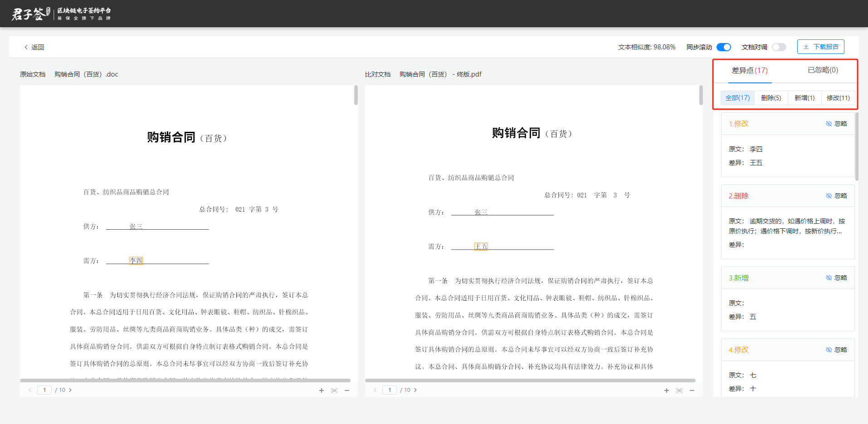Viewport: 868px width, 424px height.
Task: Click highlighted 李四 in original document
Action: [136, 260]
